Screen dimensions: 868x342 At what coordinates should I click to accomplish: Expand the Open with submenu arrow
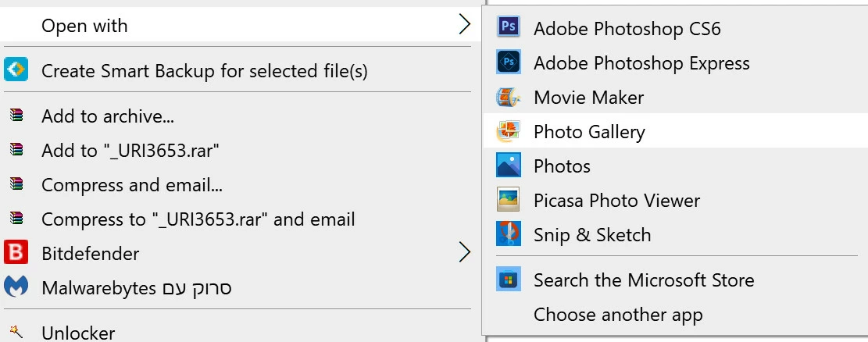coord(464,25)
